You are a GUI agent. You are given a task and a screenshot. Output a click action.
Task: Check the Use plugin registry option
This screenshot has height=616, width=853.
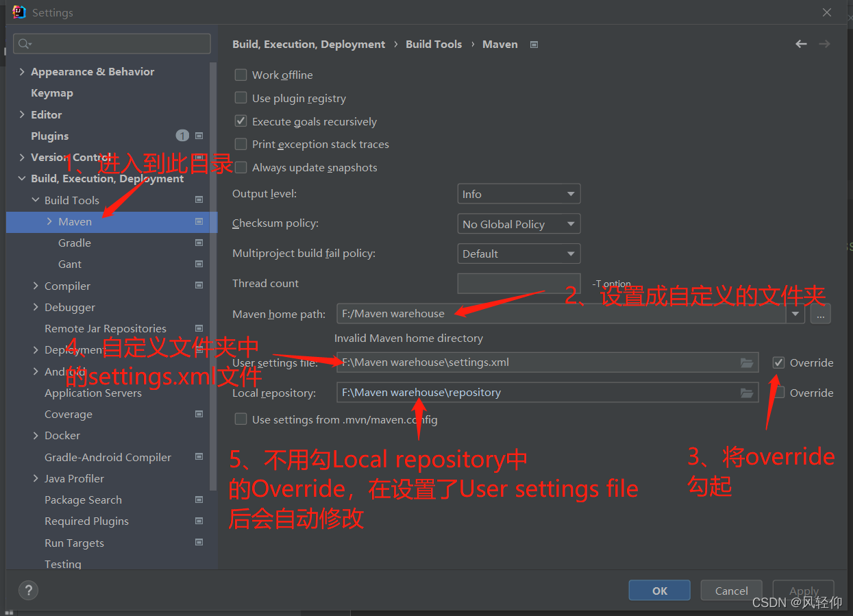240,98
